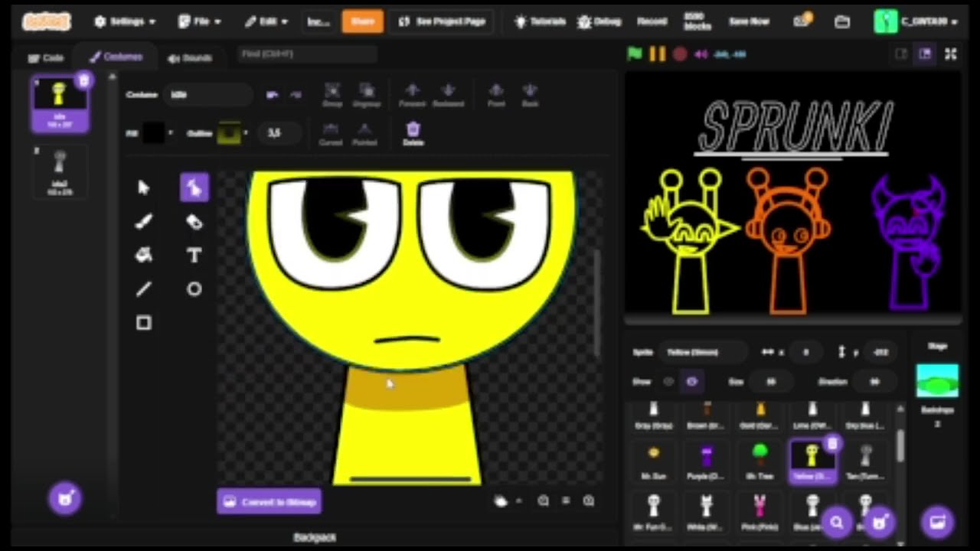Switch to the Sounds tab
The width and height of the screenshot is (980, 551).
point(189,58)
